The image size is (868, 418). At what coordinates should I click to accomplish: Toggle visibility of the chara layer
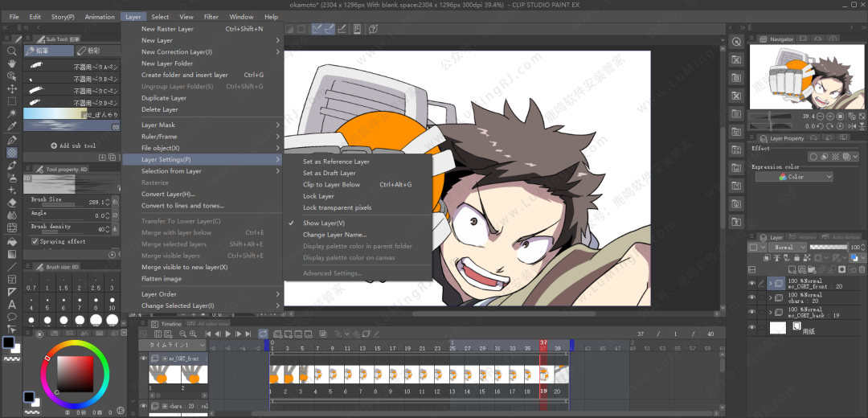[752, 298]
